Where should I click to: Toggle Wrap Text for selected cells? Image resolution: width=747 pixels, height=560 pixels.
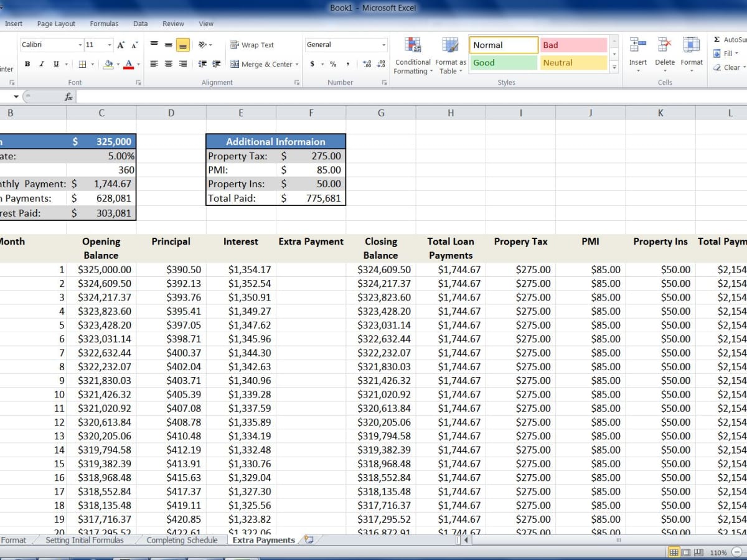click(x=252, y=45)
